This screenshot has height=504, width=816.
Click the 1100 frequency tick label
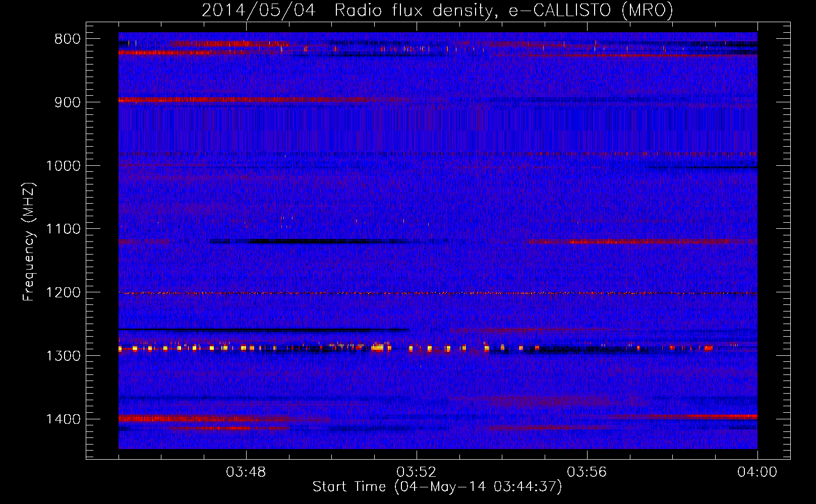point(63,229)
